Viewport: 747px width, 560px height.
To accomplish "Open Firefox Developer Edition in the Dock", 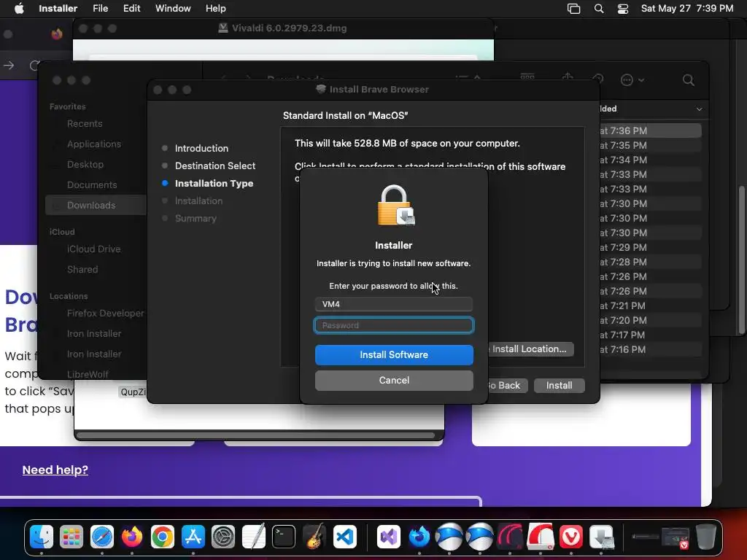I will pyautogui.click(x=419, y=537).
